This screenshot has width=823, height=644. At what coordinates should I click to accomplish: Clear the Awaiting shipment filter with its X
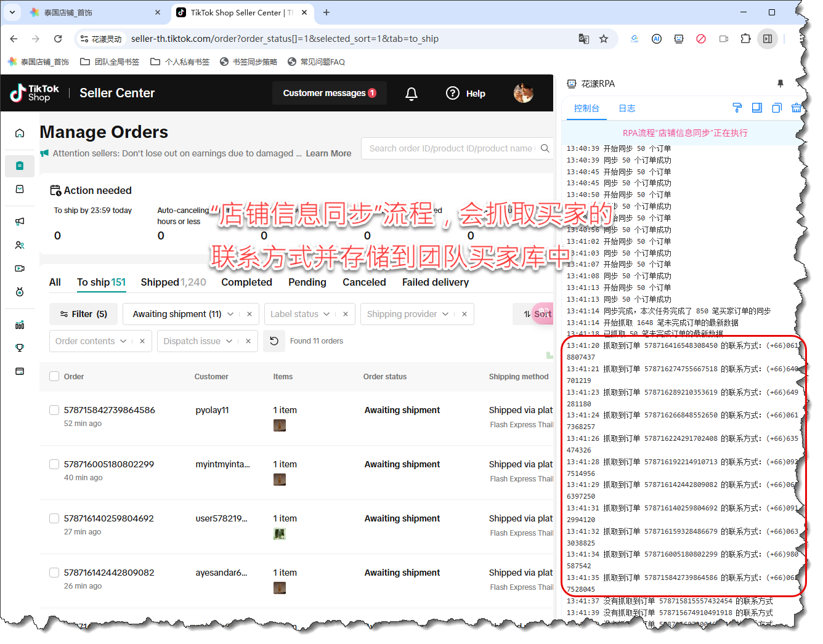(x=249, y=314)
